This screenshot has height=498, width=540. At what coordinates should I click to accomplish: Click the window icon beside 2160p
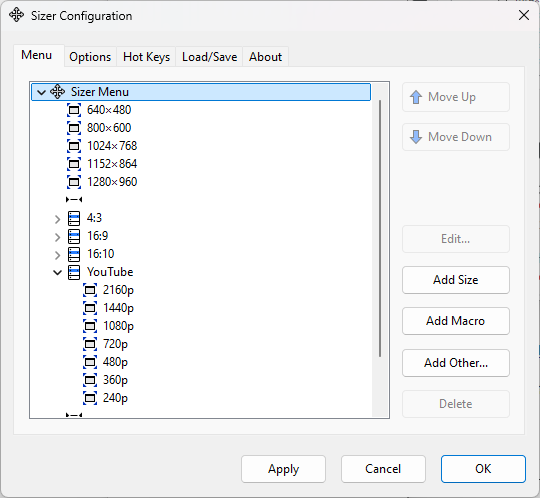tap(90, 290)
